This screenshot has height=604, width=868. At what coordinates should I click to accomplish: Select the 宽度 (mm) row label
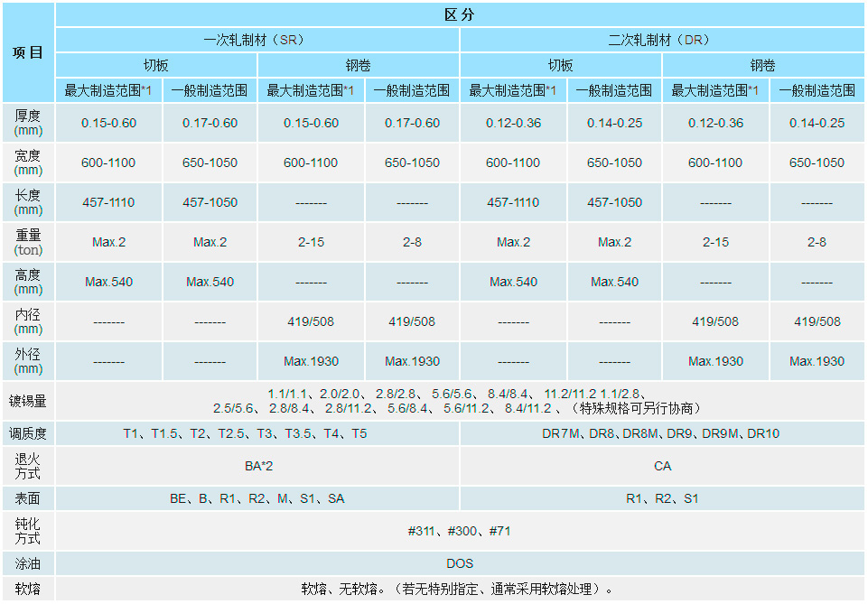28,163
